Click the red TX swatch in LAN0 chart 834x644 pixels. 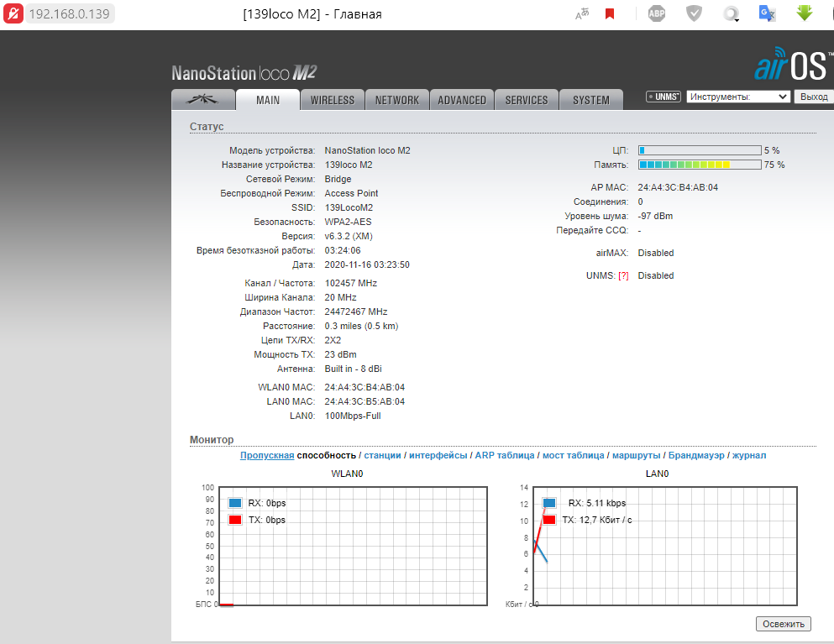(549, 520)
